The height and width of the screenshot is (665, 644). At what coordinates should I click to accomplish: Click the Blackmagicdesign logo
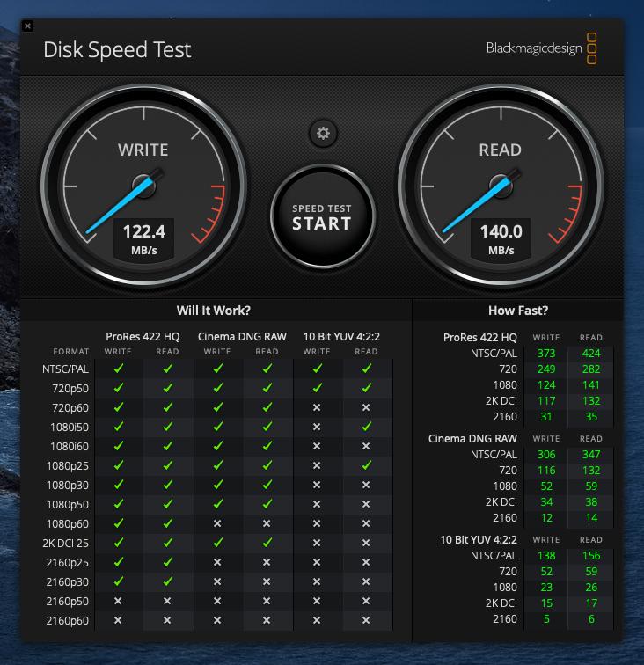point(542,48)
